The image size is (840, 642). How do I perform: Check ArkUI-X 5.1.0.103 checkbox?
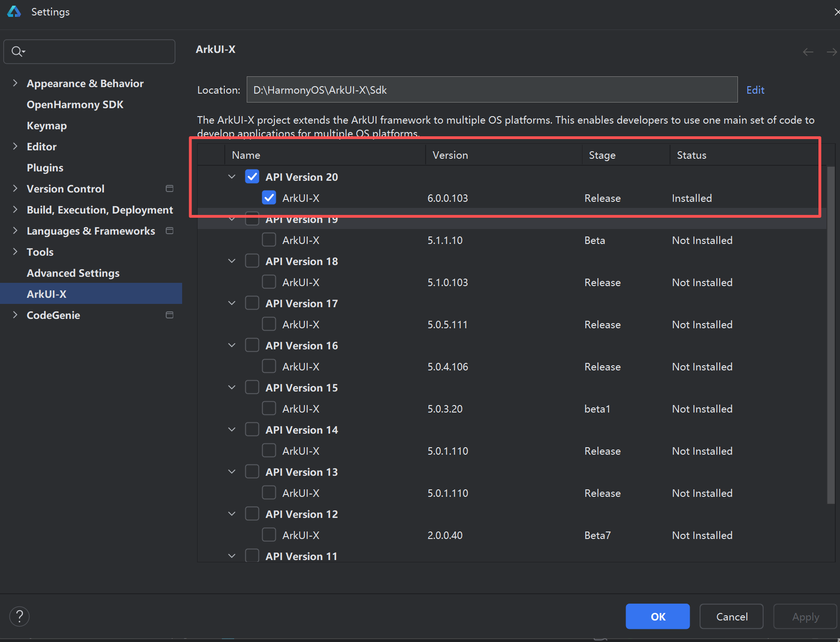click(269, 282)
